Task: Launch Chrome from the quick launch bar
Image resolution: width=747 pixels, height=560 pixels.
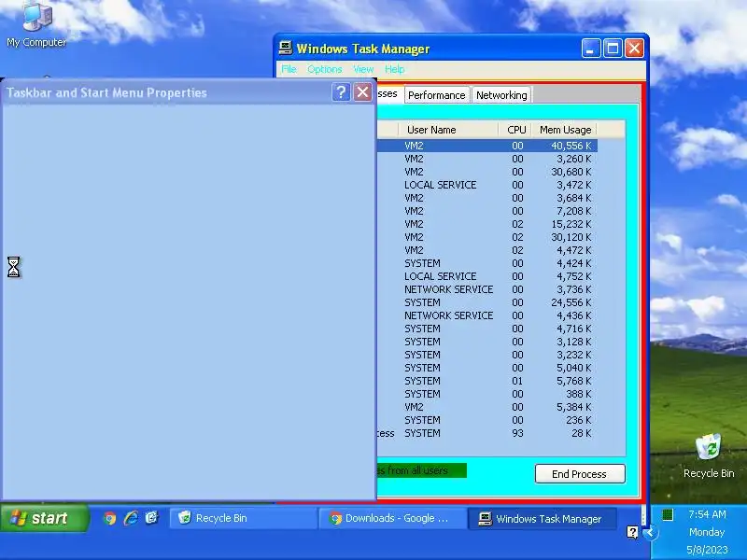Action: 109,518
